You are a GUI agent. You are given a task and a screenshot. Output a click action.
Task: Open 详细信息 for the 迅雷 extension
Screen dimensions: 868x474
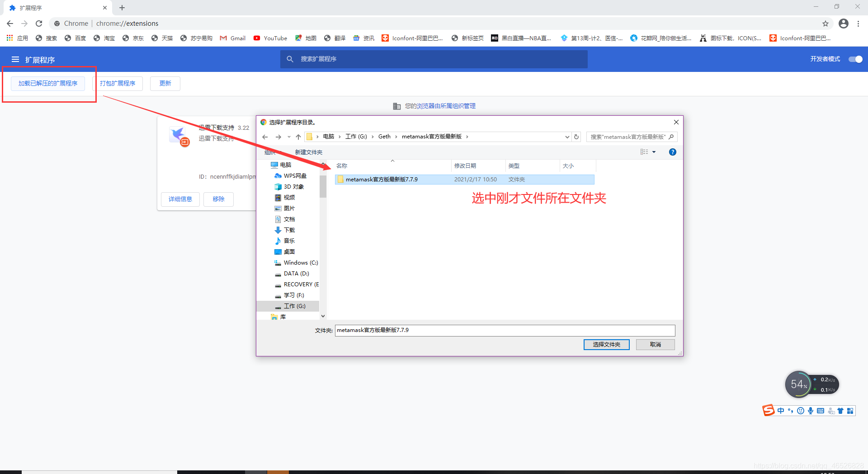(x=180, y=199)
